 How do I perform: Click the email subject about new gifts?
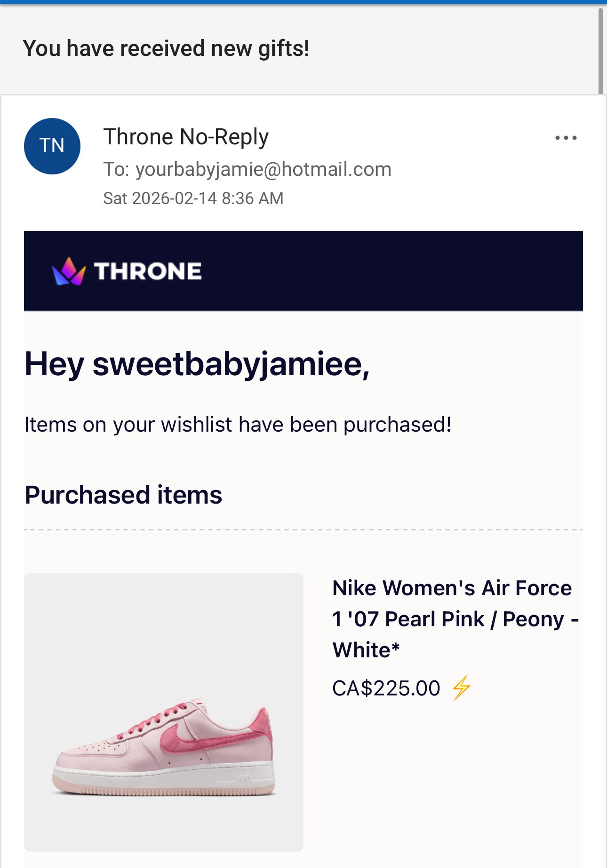click(x=166, y=48)
